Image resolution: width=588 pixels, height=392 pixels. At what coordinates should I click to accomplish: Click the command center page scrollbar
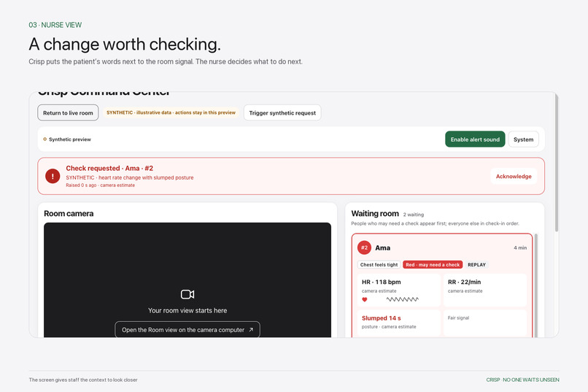557,163
